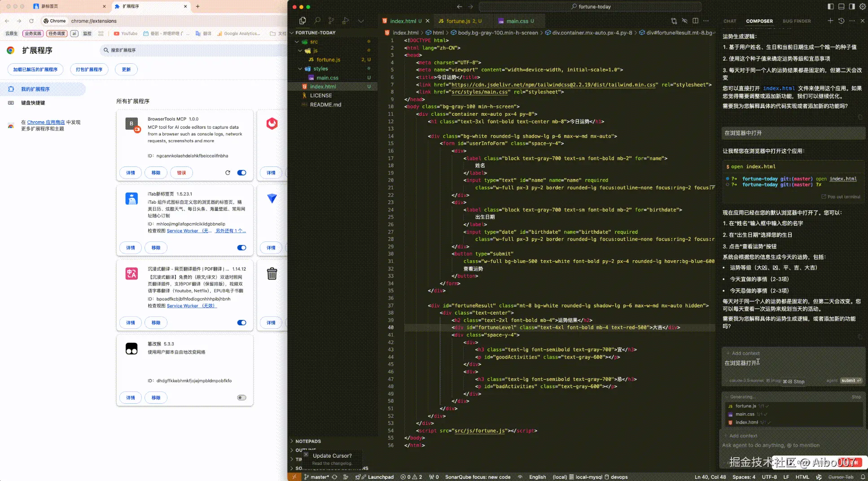The image size is (868, 481).
Task: Click reload icon on BrowserTools MCP card
Action: (228, 173)
